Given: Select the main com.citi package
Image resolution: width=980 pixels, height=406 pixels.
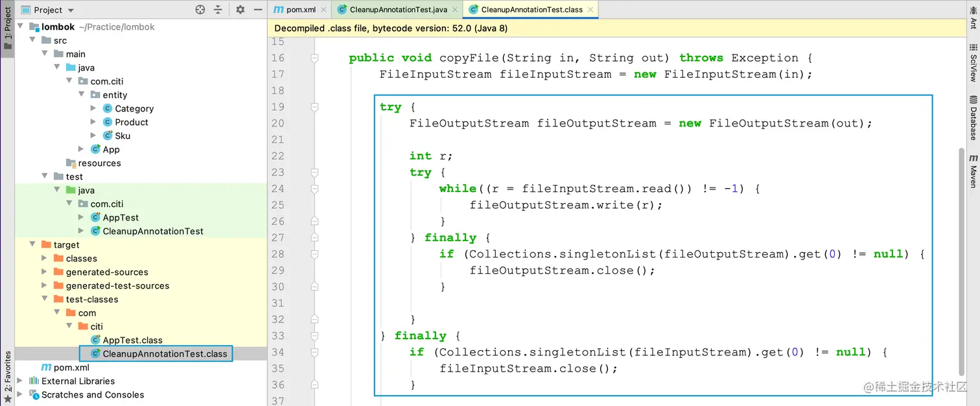Looking at the screenshot, I should [107, 81].
